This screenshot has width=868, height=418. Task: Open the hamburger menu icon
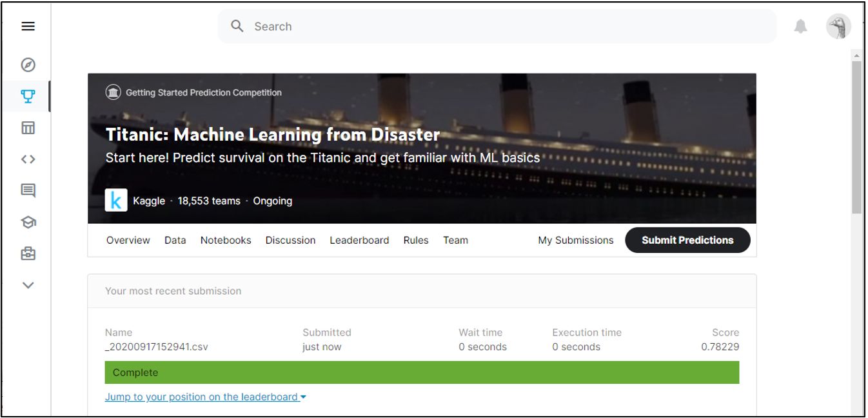coord(28,26)
